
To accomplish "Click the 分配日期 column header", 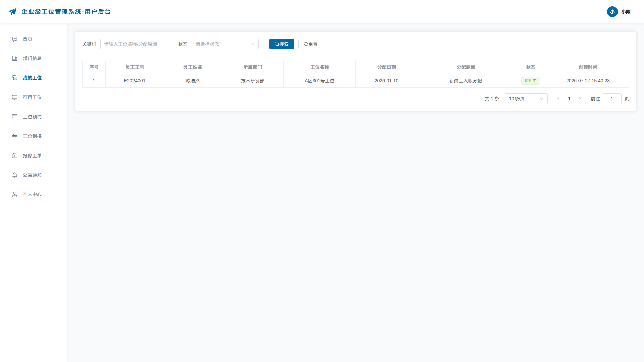I will pyautogui.click(x=386, y=67).
